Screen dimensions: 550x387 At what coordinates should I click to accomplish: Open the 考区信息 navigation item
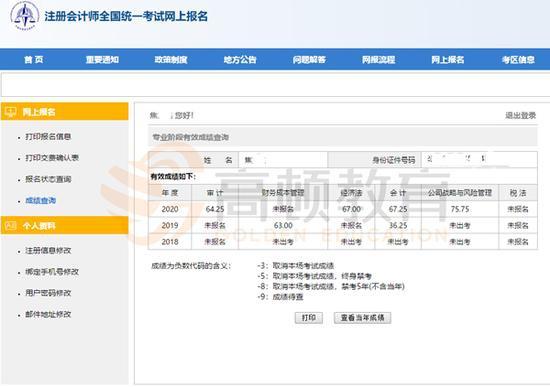point(518,60)
